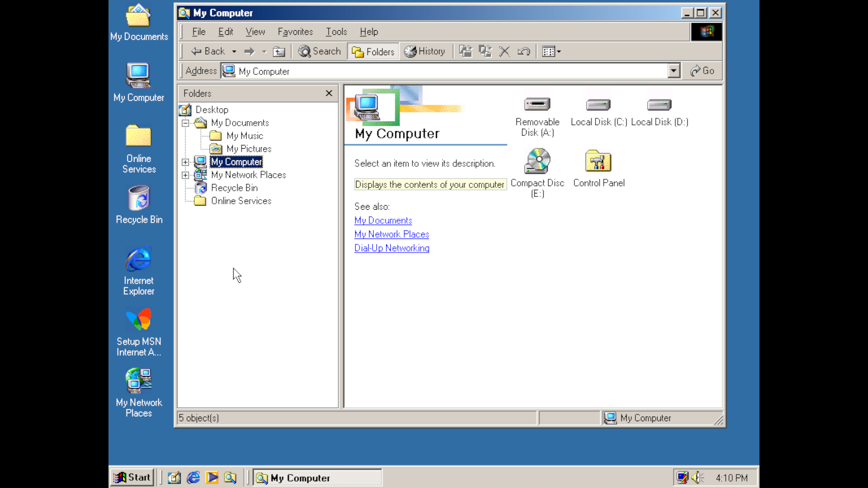
Task: Open the Back history dropdown arrow
Action: point(234,52)
